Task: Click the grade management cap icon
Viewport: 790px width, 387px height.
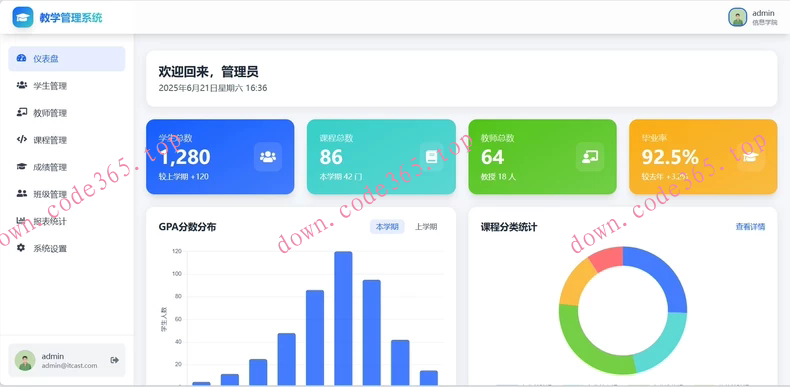Action: (21, 167)
